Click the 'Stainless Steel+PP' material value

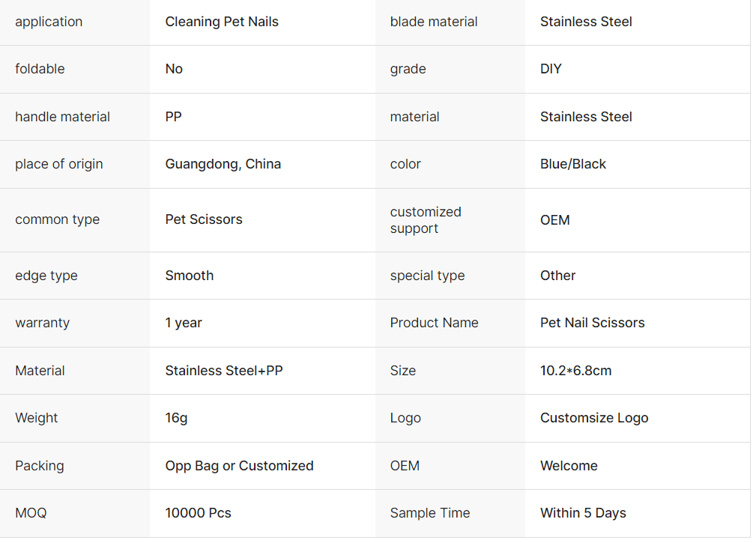224,371
